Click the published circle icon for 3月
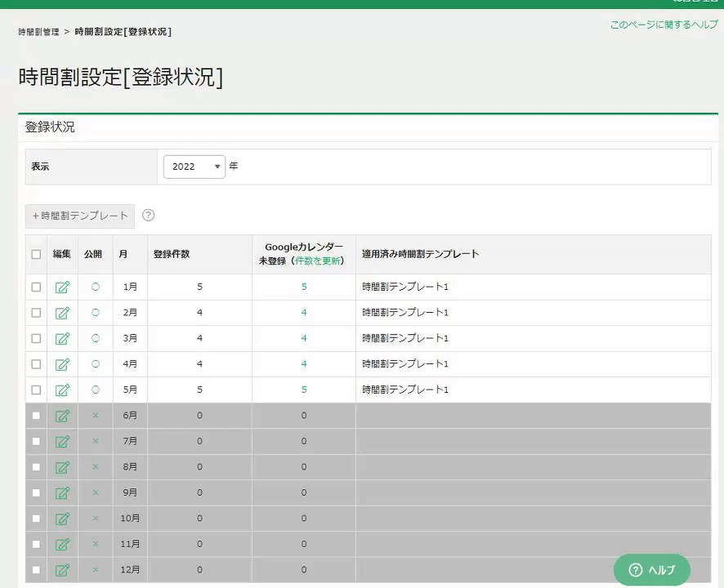 [96, 338]
